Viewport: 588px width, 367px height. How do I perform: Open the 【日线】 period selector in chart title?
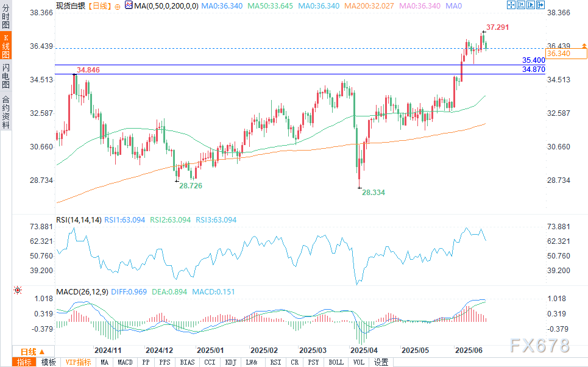click(97, 5)
